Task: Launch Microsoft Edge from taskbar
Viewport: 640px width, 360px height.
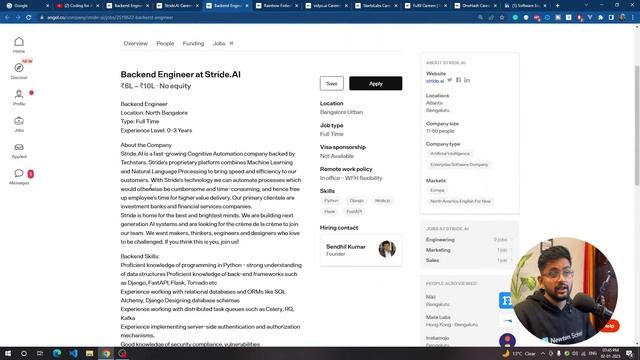Action: [x=57, y=353]
